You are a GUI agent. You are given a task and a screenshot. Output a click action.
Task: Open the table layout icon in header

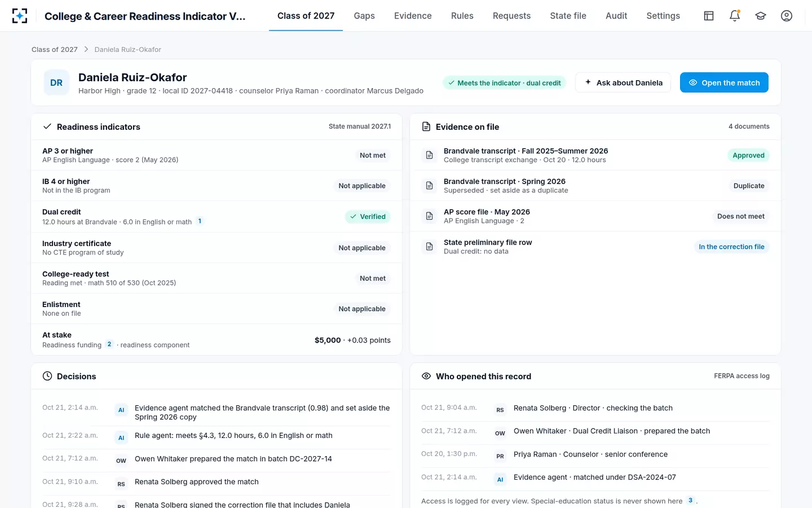(709, 16)
